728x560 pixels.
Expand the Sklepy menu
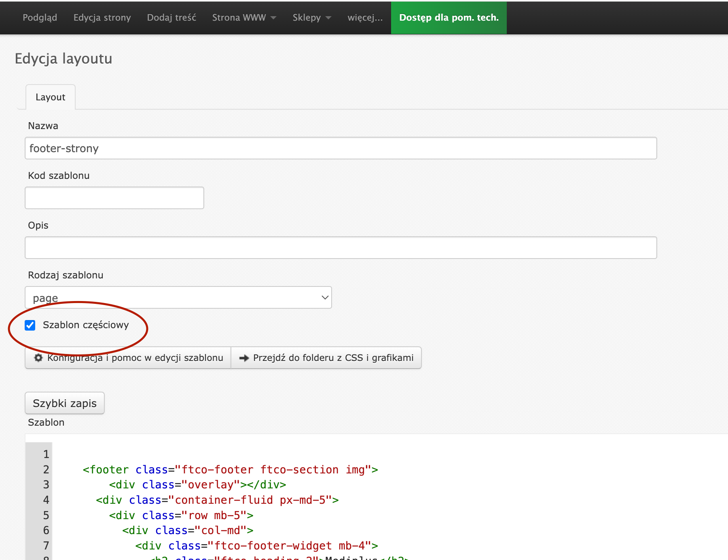pyautogui.click(x=311, y=17)
